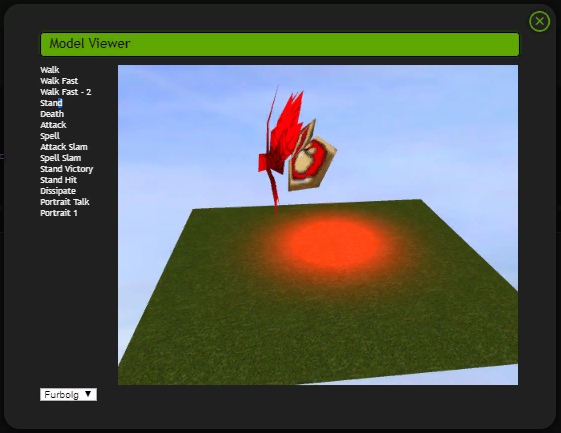Play the Dissipate animation
Screen dimensions: 561x433
[x=58, y=191]
